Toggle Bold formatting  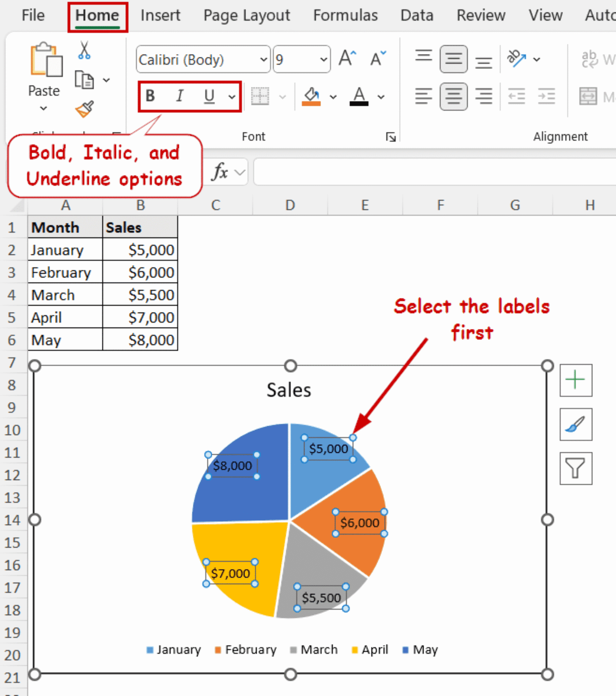point(150,97)
